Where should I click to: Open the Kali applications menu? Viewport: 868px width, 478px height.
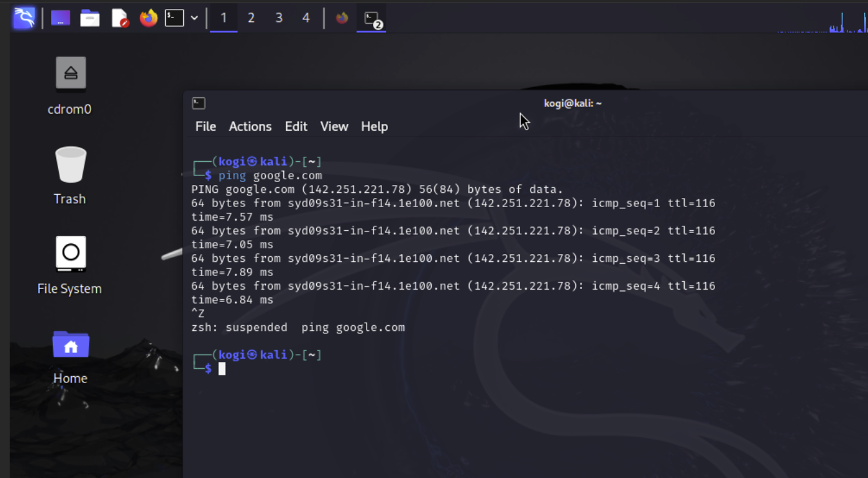coord(23,17)
